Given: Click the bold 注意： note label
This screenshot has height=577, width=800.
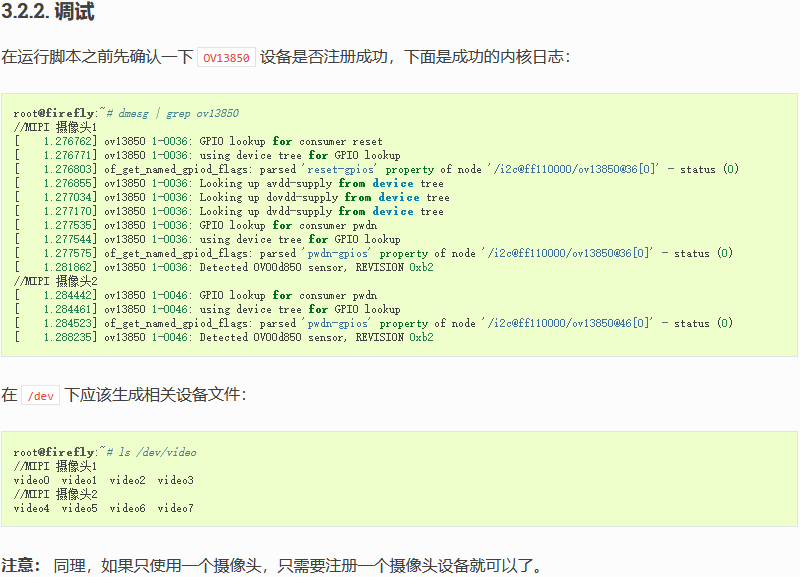Looking at the screenshot, I should [20, 566].
